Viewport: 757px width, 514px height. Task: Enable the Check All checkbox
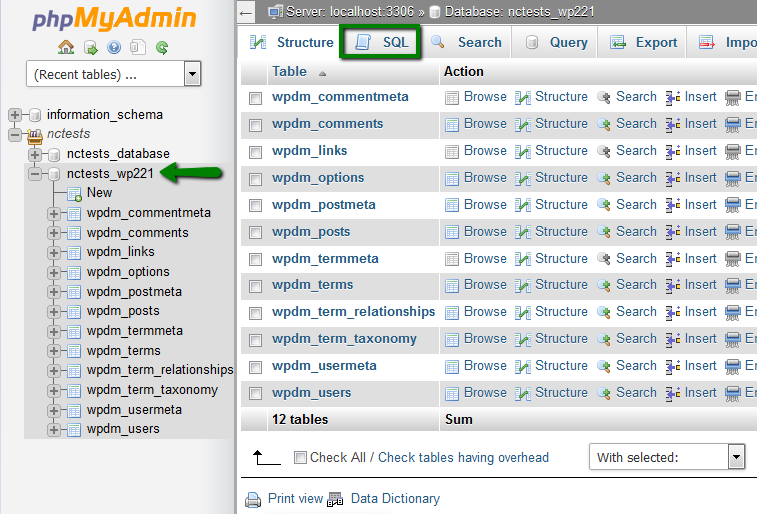(300, 458)
